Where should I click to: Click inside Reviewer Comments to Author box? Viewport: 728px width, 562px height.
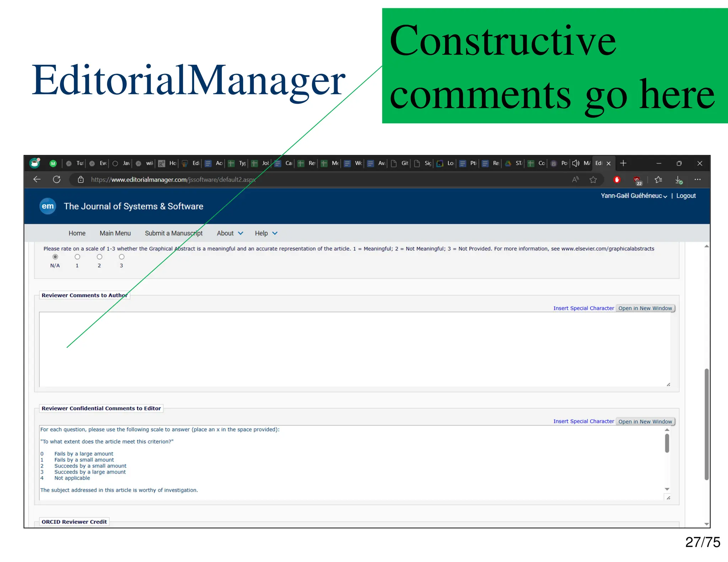click(355, 349)
